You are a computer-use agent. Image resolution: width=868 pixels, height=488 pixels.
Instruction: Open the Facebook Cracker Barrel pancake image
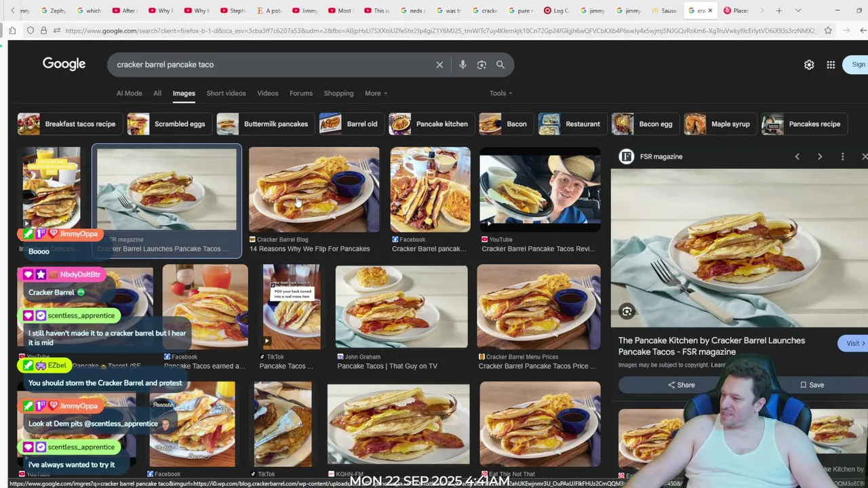[x=430, y=190]
